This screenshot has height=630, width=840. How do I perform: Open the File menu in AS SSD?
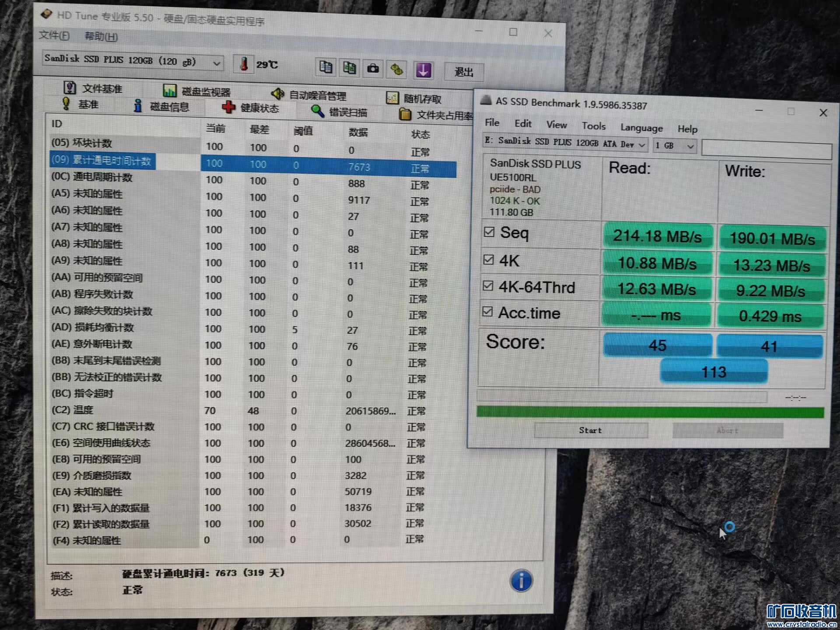(492, 122)
